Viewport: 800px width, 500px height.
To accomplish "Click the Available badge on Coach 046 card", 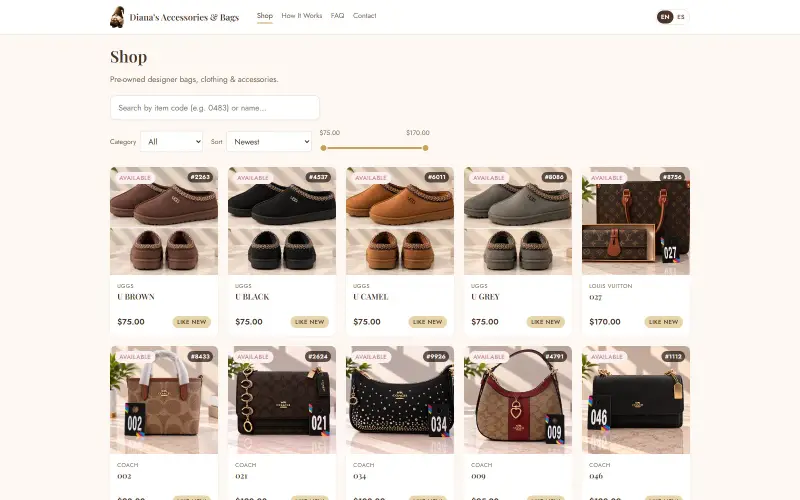I will (x=607, y=357).
